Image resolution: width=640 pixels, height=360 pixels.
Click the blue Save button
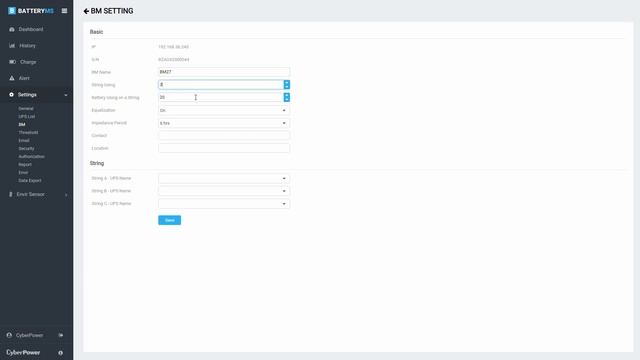click(169, 220)
